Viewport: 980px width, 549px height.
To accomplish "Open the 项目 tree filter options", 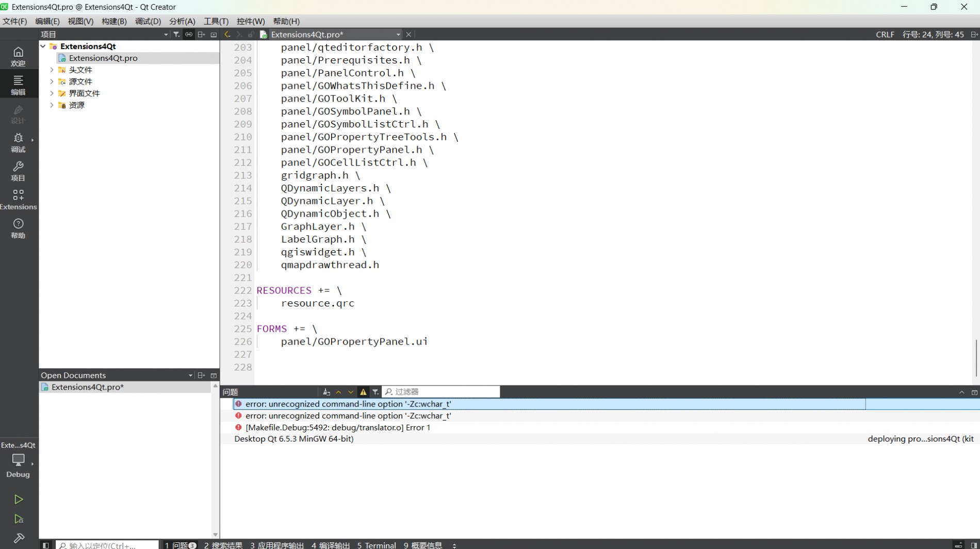I will point(176,35).
